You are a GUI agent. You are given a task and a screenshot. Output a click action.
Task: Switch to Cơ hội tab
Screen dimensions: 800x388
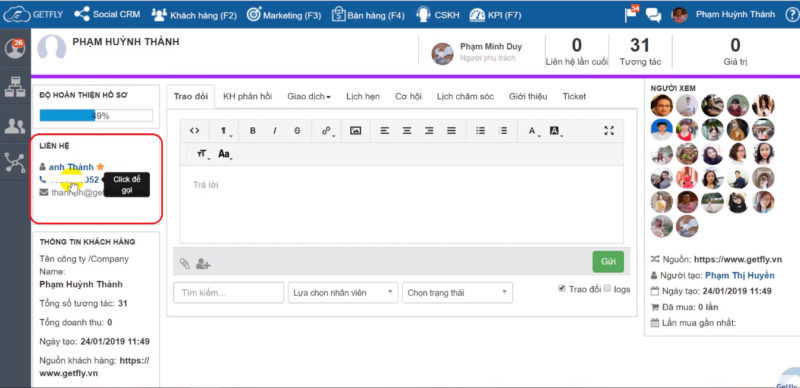408,96
